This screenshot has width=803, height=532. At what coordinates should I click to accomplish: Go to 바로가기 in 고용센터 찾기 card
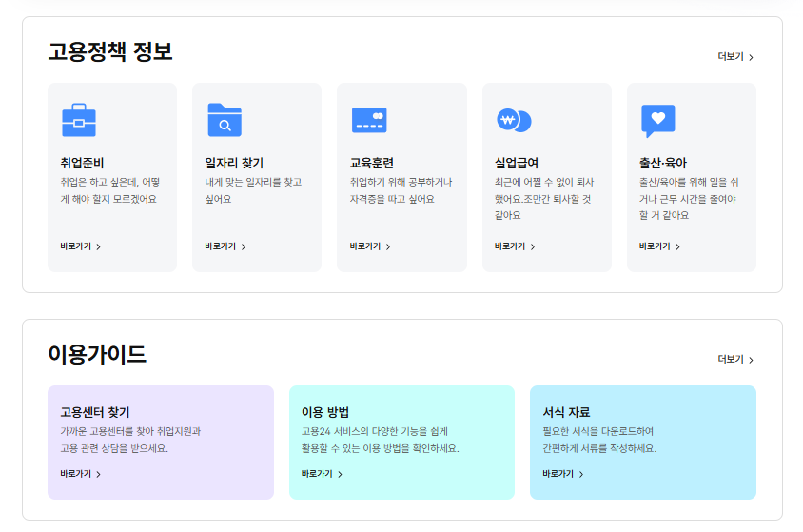[x=81, y=474]
